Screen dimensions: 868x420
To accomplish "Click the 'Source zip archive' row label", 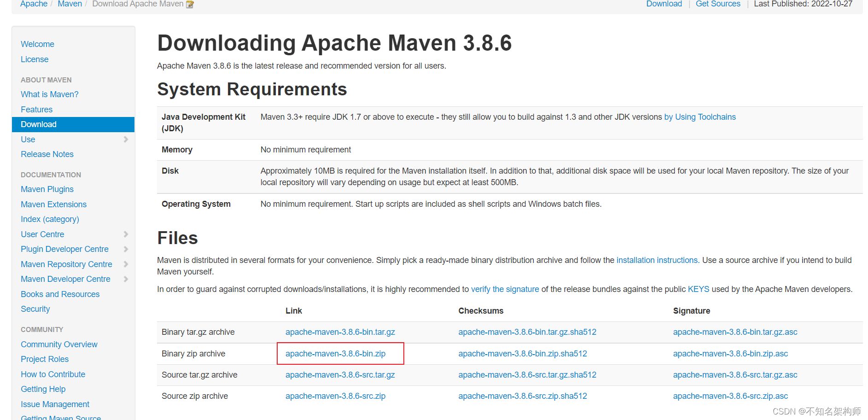I will [195, 396].
